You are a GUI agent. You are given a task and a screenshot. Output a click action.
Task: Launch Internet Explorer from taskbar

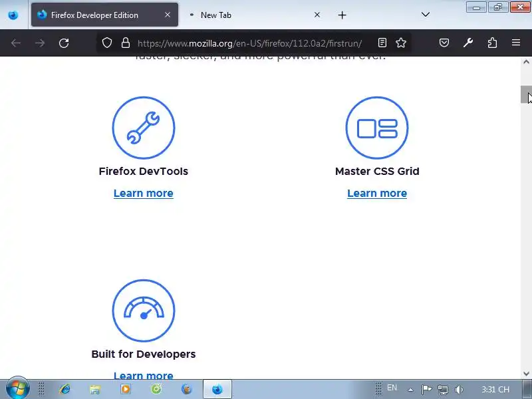coord(65,389)
